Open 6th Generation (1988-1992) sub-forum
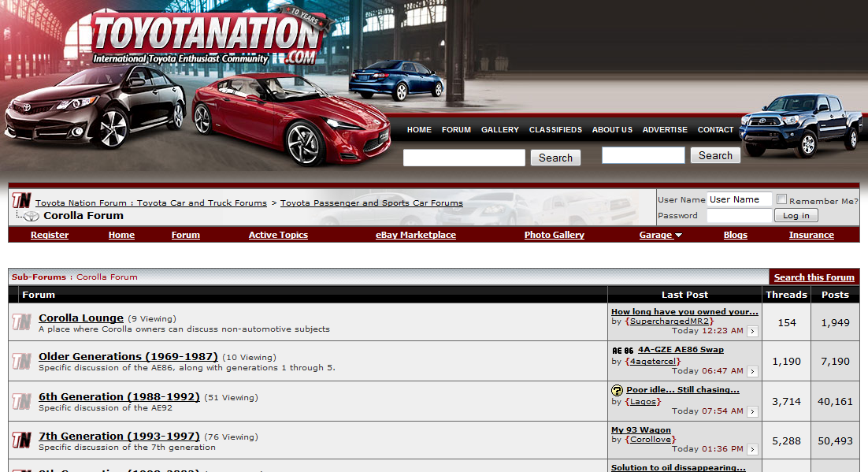Screen dimensions: 868x472 click(x=119, y=396)
